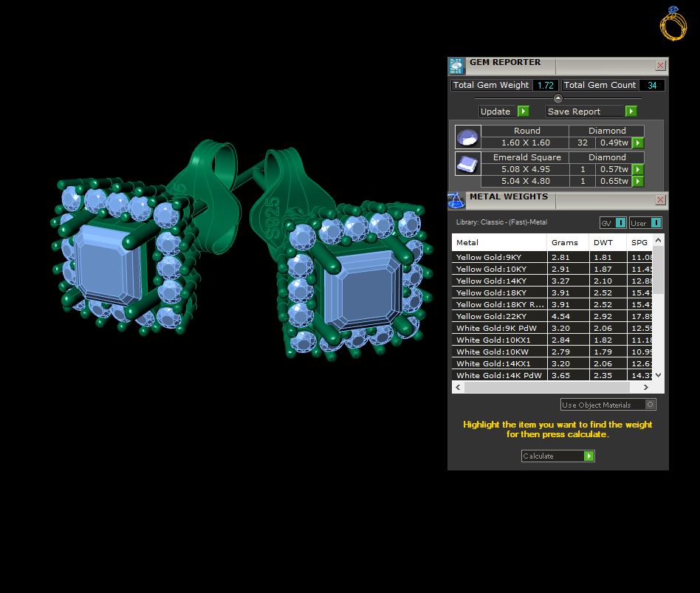Click the 5.08 X 4.95 size cell
Image resolution: width=700 pixels, height=593 pixels.
tap(525, 170)
